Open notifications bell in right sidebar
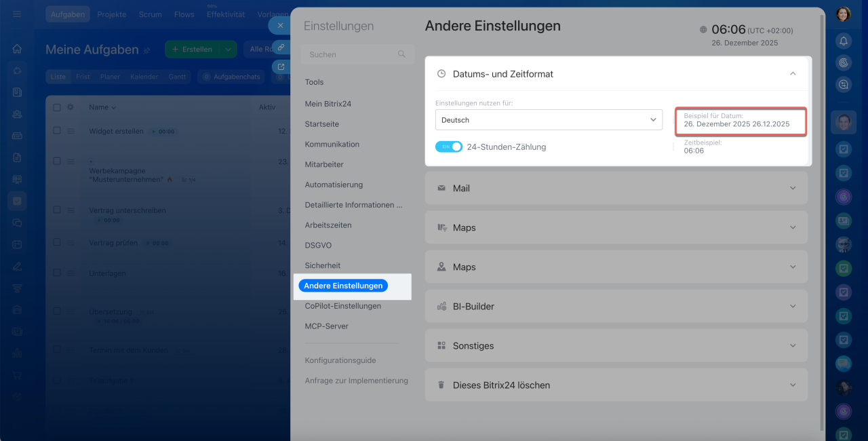Screen dimensions: 868x441 [844, 41]
